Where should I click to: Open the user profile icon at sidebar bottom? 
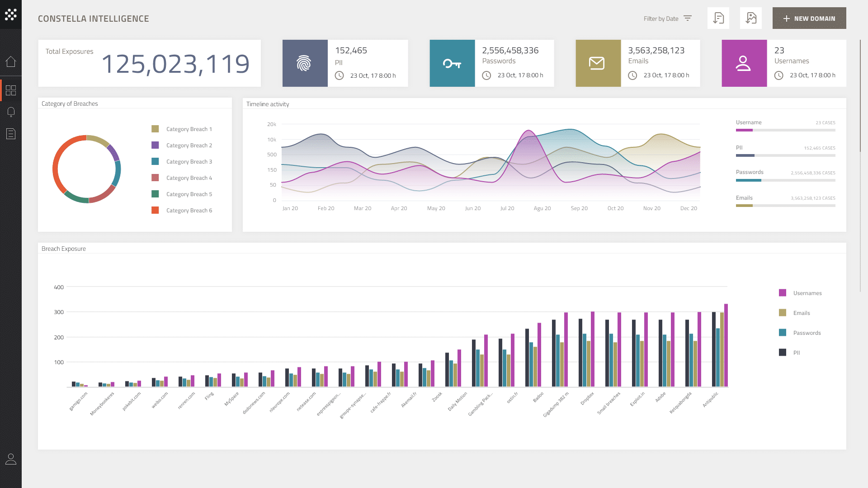tap(11, 459)
